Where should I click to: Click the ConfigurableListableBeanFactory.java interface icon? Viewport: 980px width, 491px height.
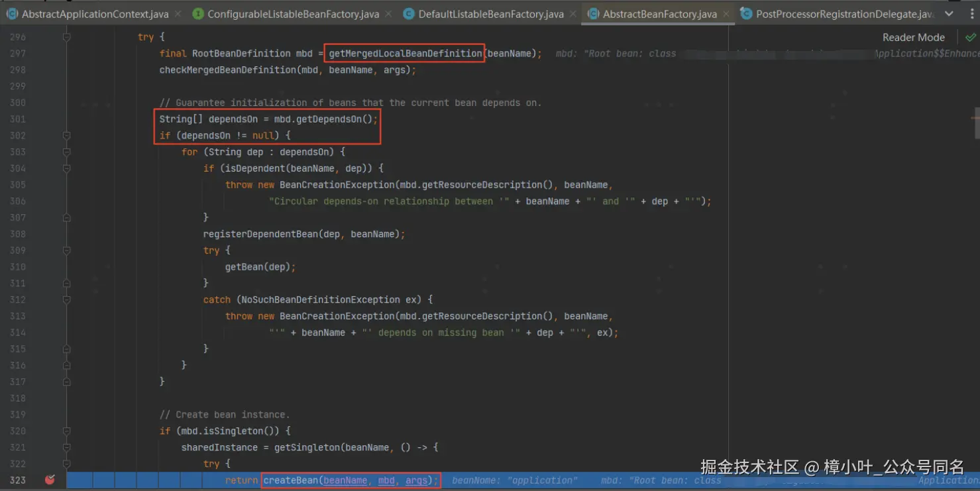tap(197, 14)
